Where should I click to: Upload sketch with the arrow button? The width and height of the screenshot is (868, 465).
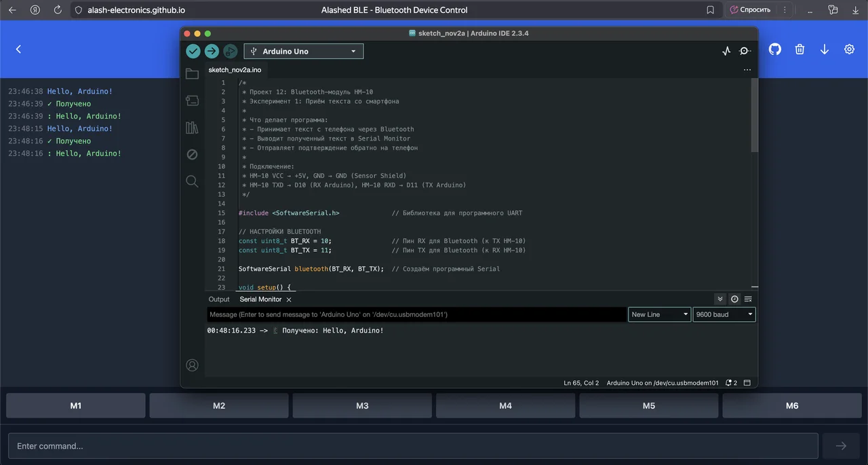click(212, 51)
